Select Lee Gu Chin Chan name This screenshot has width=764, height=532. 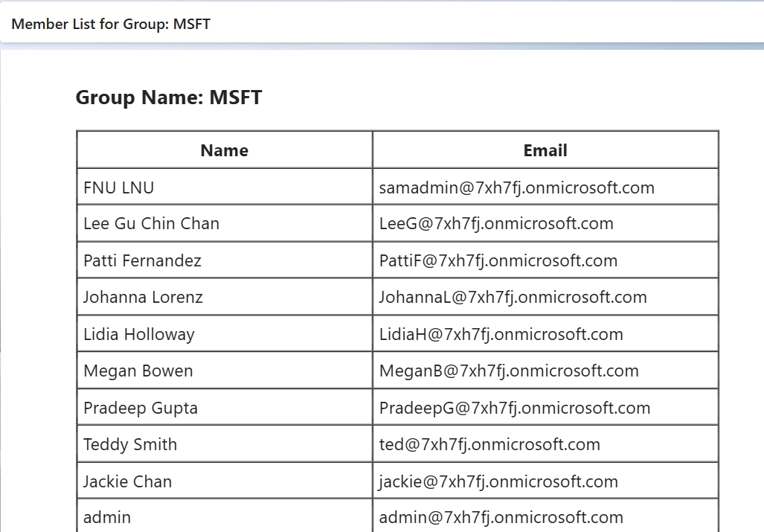tap(151, 224)
